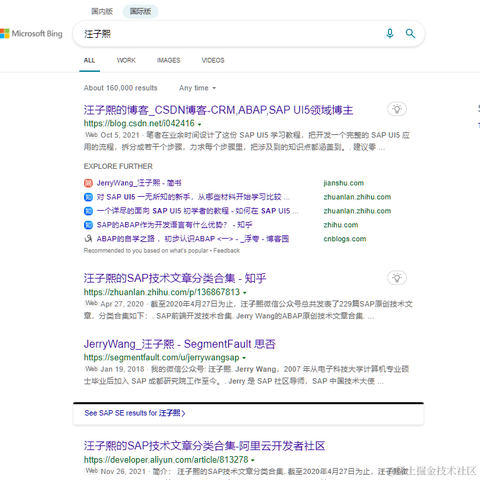480x480 pixels.
Task: Expand arrow next to zhuanlan.zhihu.com/p/136867813 URL
Action: click(245, 293)
